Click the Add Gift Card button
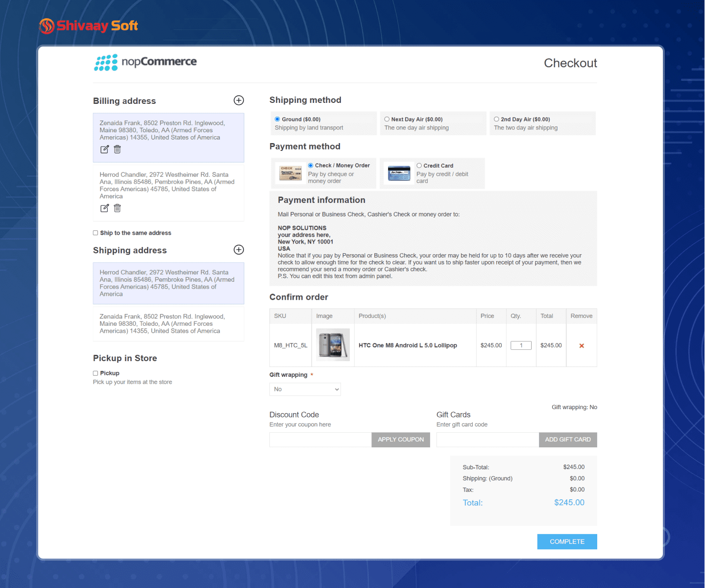The width and height of the screenshot is (705, 588). point(568,440)
